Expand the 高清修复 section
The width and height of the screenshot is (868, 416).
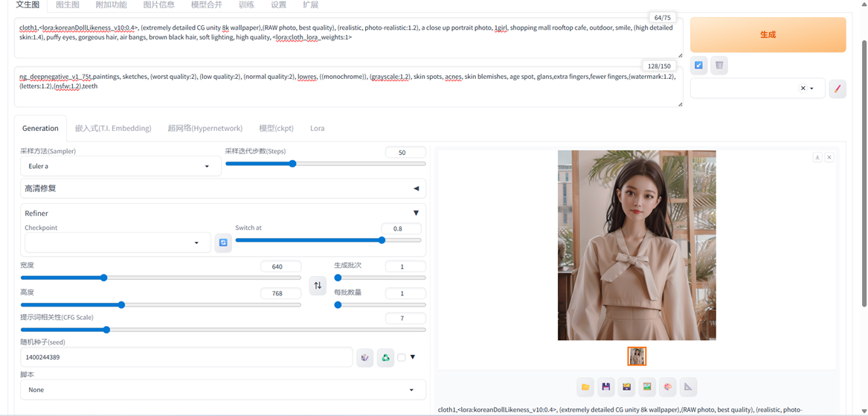[x=223, y=188]
